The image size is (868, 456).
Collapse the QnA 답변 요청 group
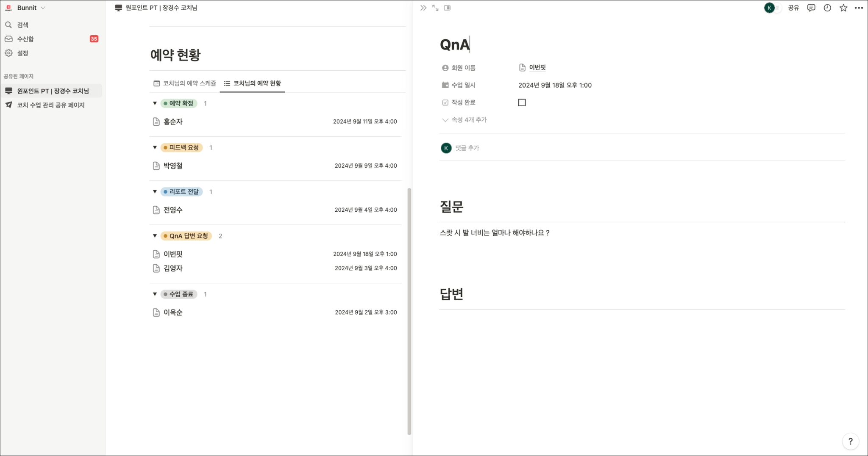[x=155, y=236]
